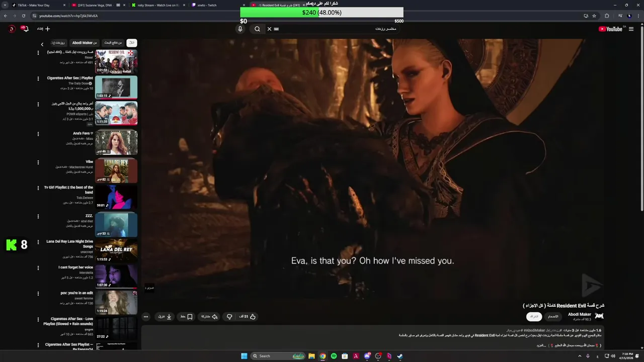644x362 pixels.
Task: Download the video
Action: (x=165, y=317)
